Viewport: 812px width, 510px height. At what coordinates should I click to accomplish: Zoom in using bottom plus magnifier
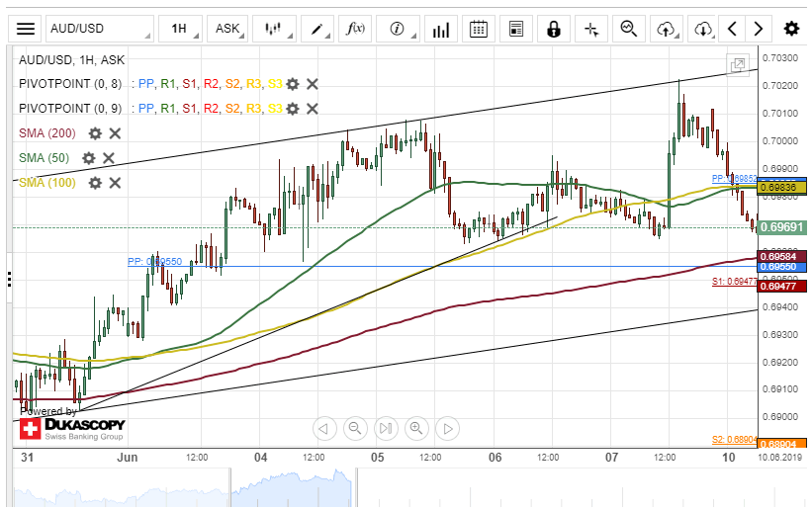(416, 428)
